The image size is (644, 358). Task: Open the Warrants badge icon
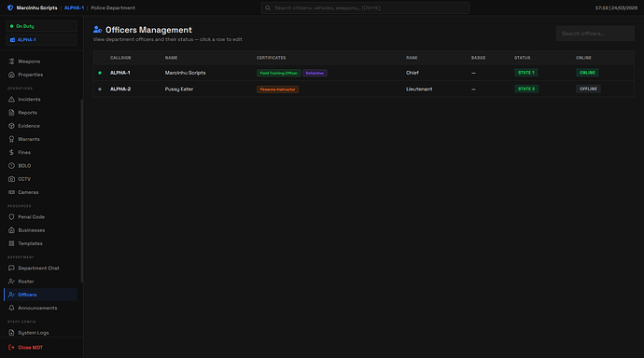point(11,139)
